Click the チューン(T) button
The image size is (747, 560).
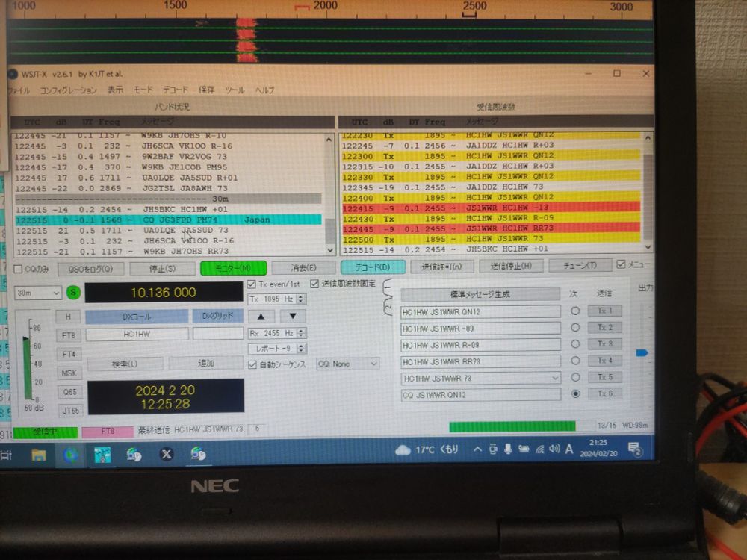pyautogui.click(x=580, y=265)
